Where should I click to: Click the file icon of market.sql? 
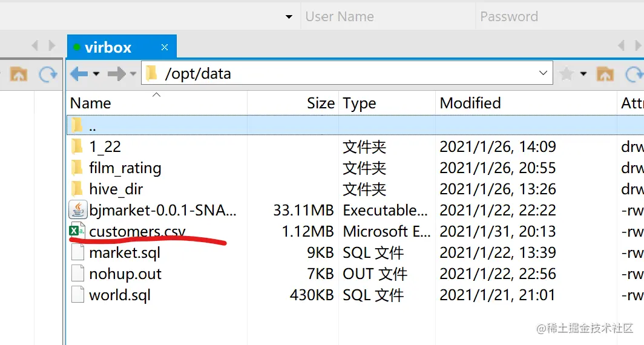tap(77, 252)
